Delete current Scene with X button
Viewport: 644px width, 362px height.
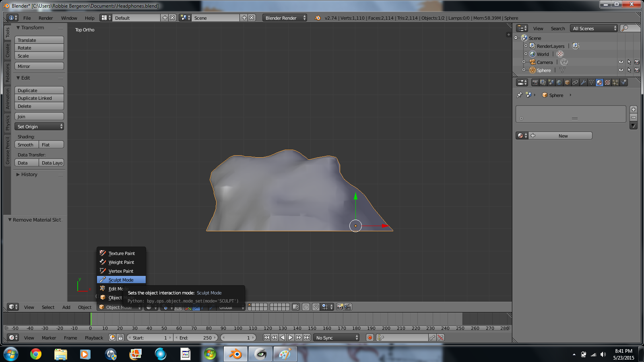point(252,18)
